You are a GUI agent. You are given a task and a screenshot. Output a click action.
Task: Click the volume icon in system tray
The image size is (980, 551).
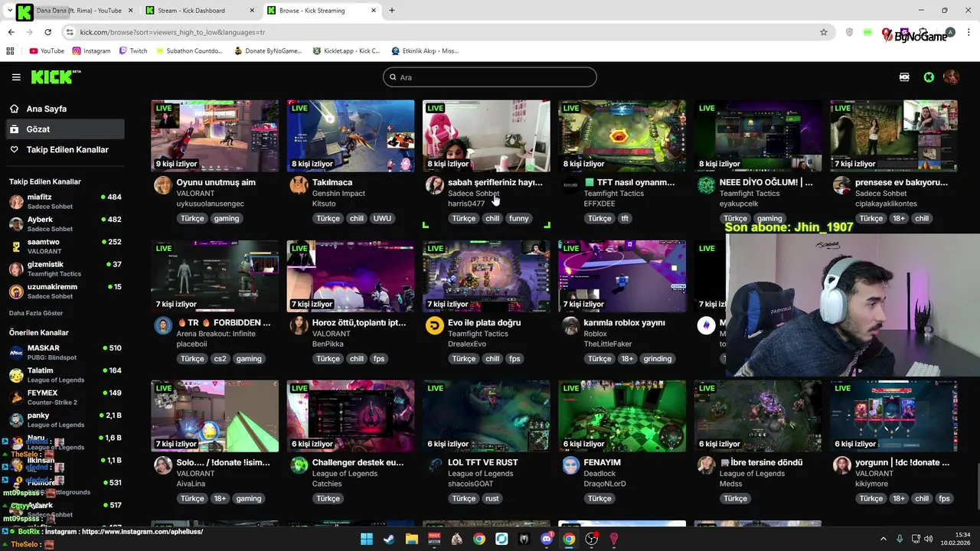(929, 539)
